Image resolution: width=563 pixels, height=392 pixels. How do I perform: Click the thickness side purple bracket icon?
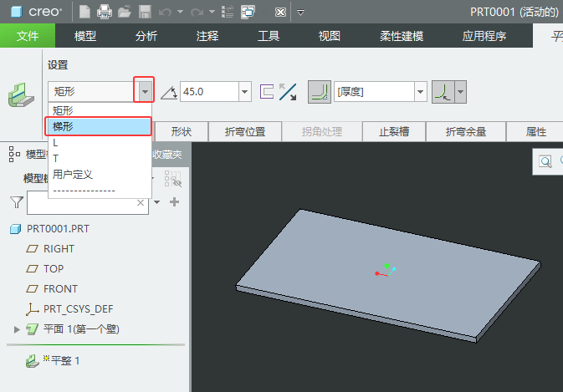tap(267, 91)
